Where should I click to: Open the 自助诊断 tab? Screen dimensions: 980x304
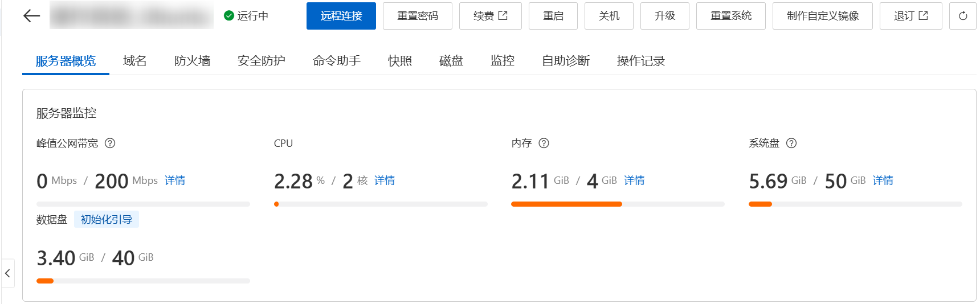[565, 61]
